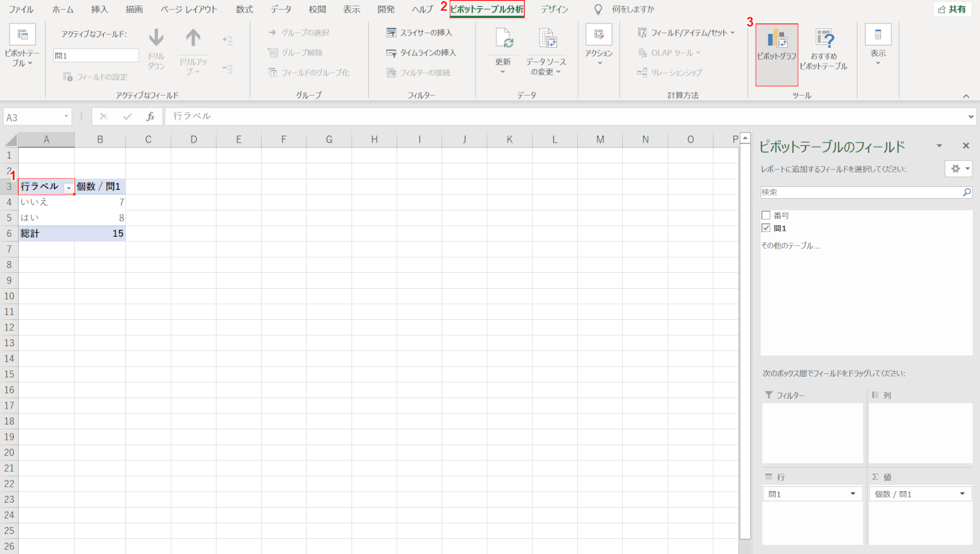This screenshot has width=980, height=554.
Task: Click the search magnifier in field pane
Action: pyautogui.click(x=967, y=193)
